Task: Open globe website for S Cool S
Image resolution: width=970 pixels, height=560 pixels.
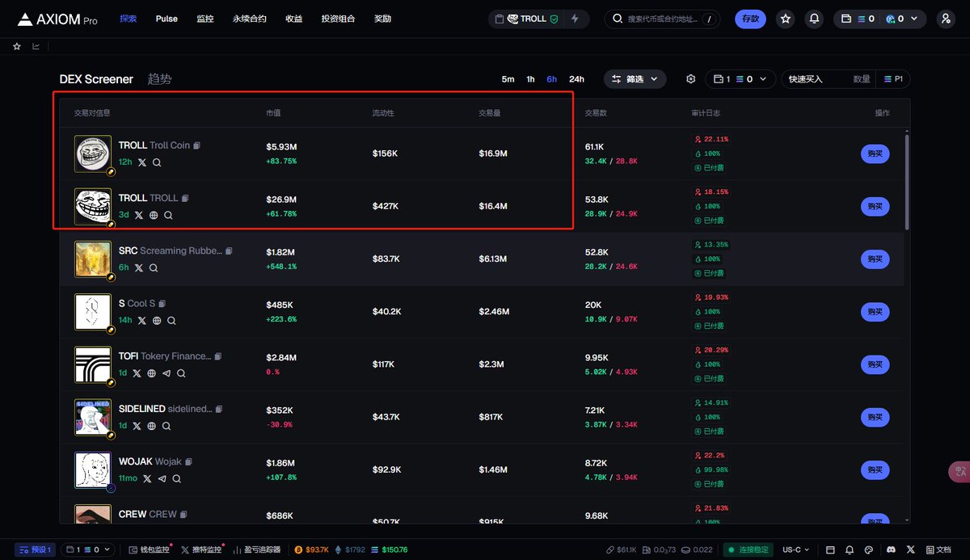Action: pyautogui.click(x=157, y=321)
